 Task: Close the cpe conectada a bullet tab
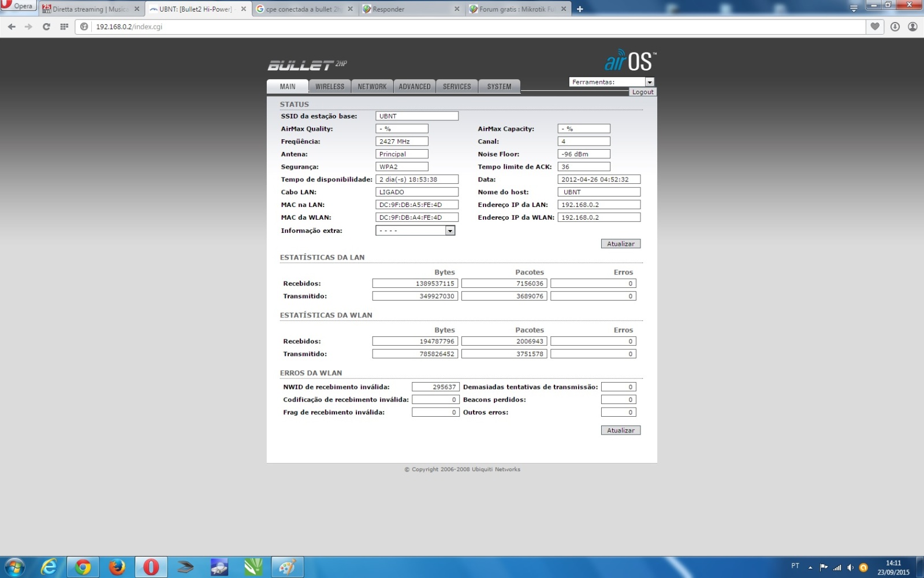[350, 9]
